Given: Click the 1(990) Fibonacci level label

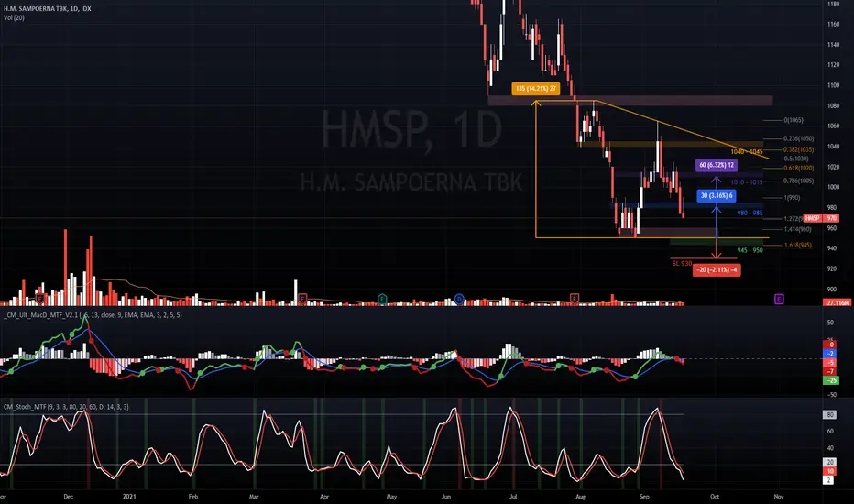Looking at the screenshot, I should tap(792, 198).
